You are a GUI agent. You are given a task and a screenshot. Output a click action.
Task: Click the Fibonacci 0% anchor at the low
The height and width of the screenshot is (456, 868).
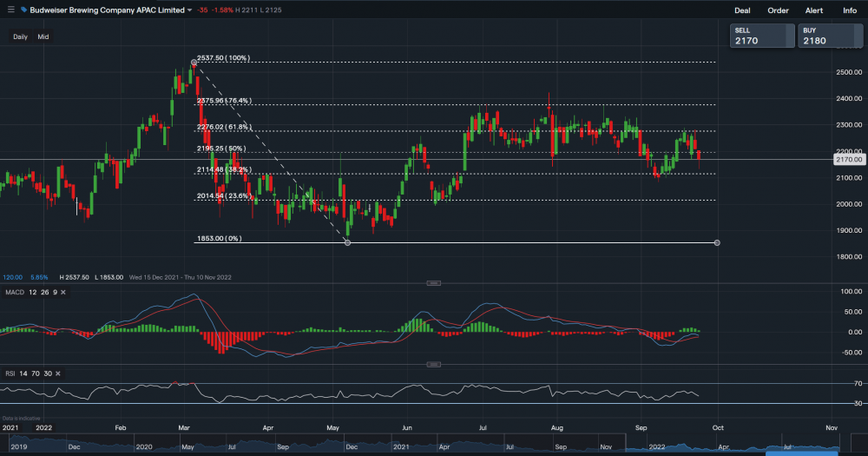coord(347,242)
